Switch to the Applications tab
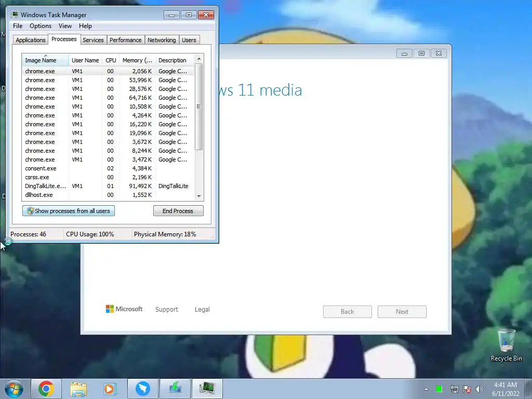 click(x=31, y=40)
